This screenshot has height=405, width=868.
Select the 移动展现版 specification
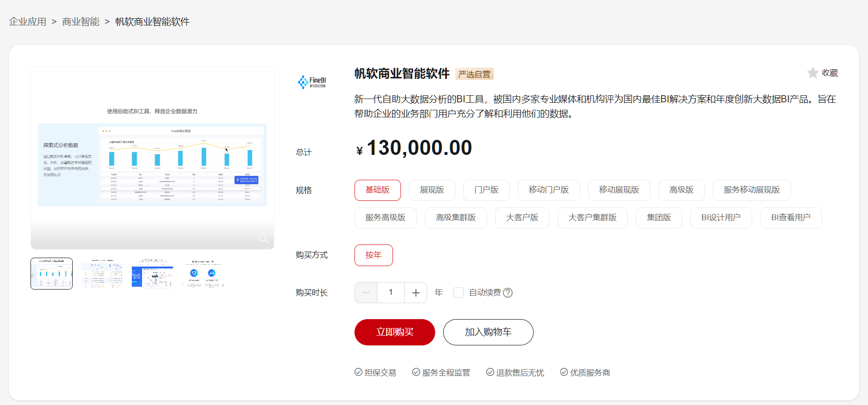click(x=619, y=190)
